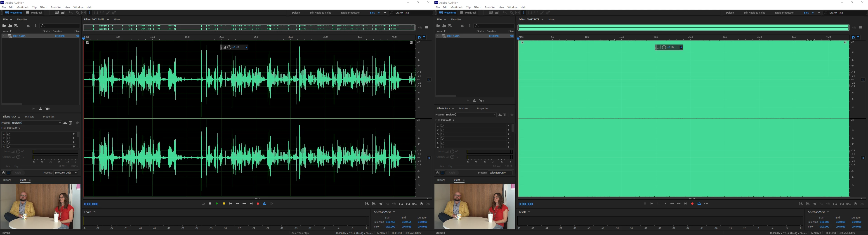Open Effects menu in left window

[x=44, y=7]
